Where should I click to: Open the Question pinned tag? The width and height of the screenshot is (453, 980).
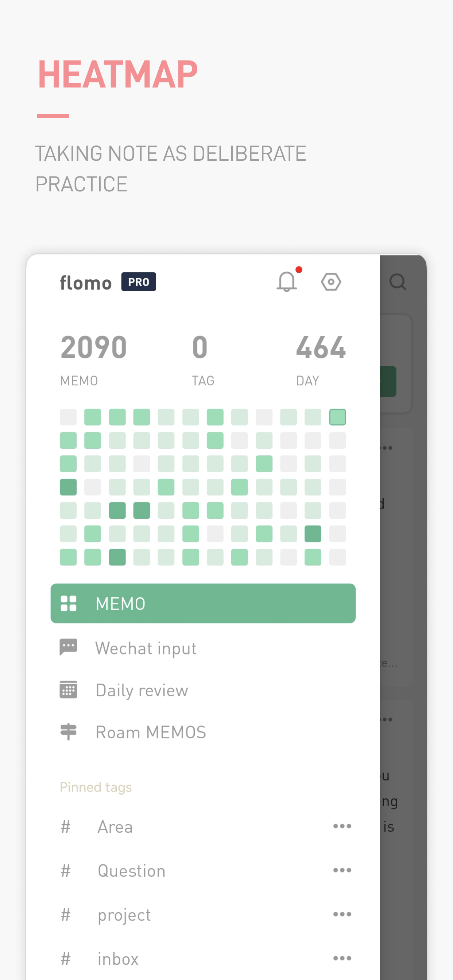point(131,871)
